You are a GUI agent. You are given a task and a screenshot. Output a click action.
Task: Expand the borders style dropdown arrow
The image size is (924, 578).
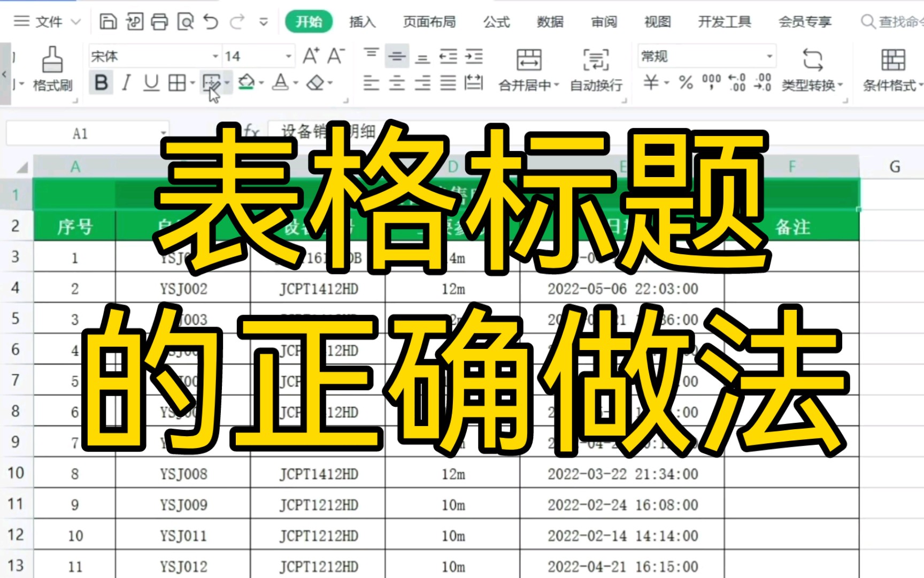tap(192, 83)
